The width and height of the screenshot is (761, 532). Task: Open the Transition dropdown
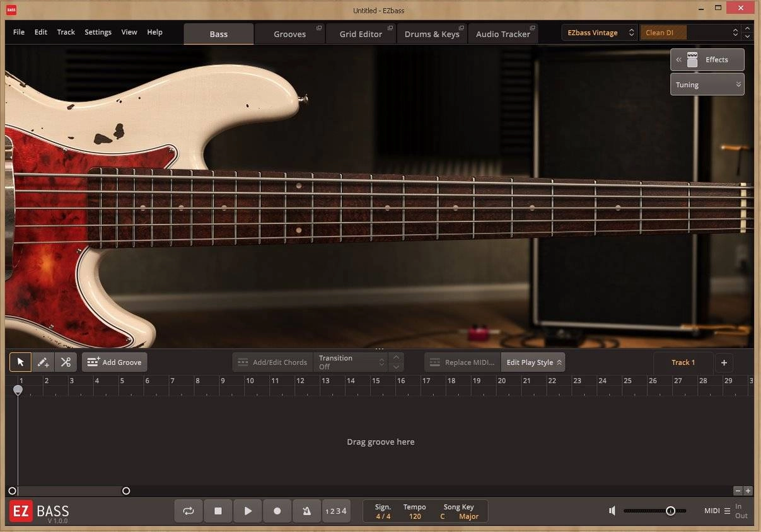(351, 362)
